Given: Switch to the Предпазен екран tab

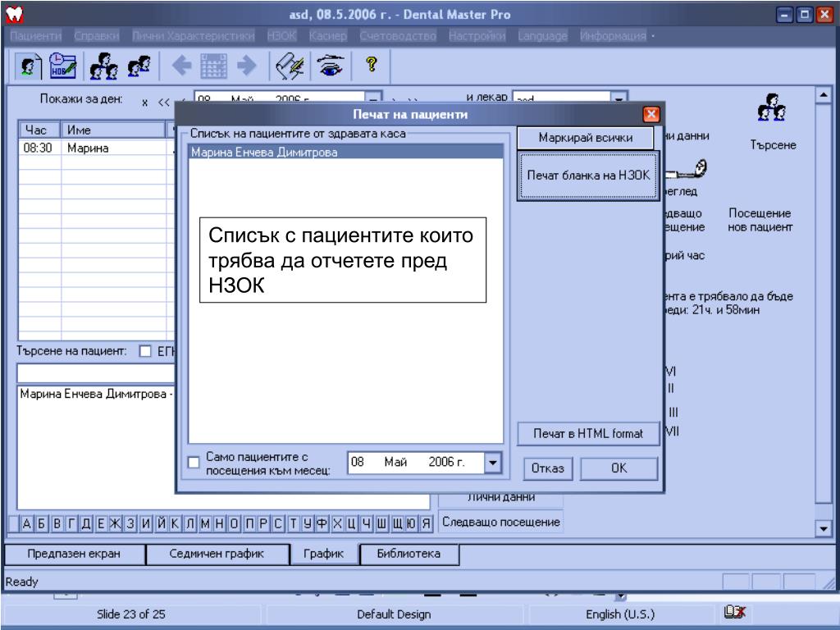Looking at the screenshot, I should (x=74, y=554).
